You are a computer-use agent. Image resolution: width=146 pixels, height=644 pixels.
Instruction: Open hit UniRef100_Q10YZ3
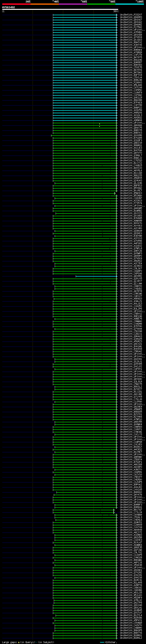[131, 213]
